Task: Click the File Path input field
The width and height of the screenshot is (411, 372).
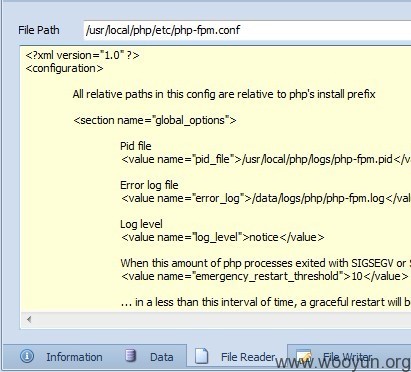Action: [247, 30]
